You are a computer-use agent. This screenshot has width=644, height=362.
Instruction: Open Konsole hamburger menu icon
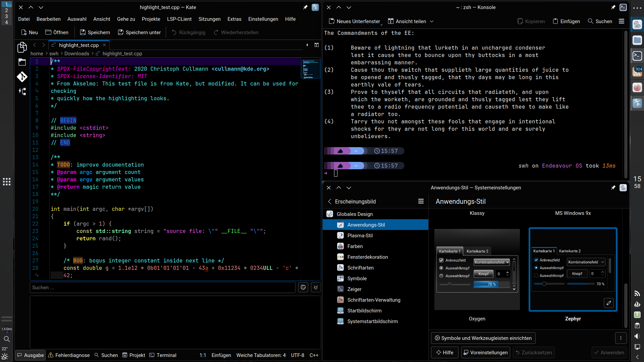(x=622, y=21)
